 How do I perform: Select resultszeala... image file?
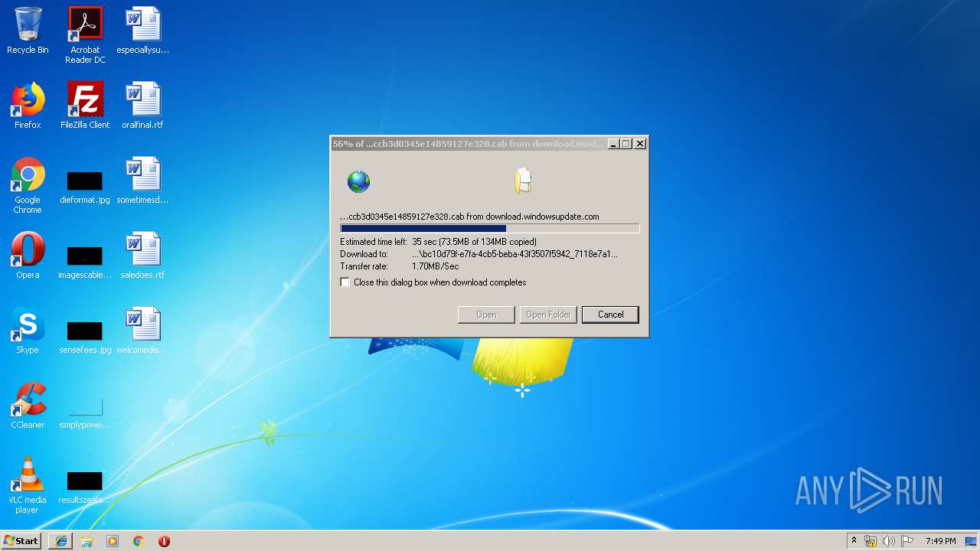pos(85,487)
